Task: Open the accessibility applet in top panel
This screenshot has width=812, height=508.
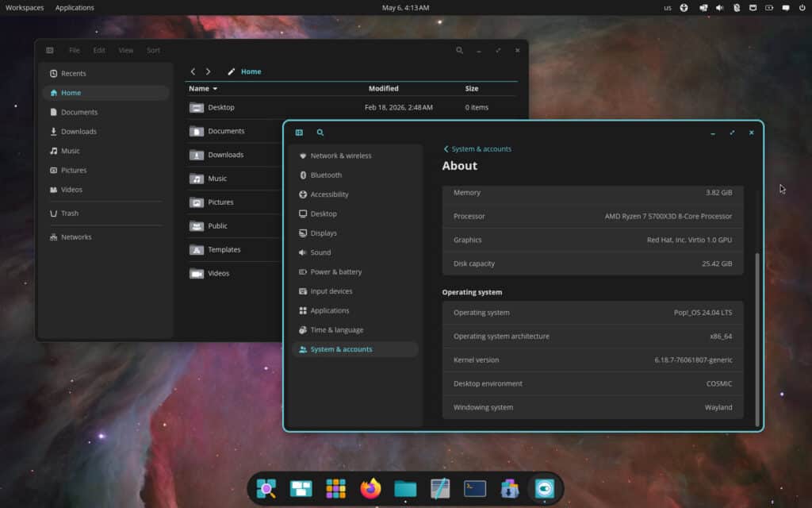Action: pyautogui.click(x=684, y=8)
